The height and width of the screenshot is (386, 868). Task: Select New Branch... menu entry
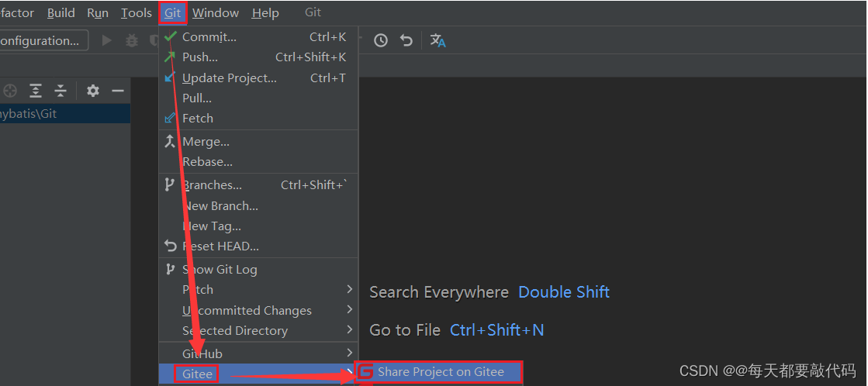[x=258, y=205]
